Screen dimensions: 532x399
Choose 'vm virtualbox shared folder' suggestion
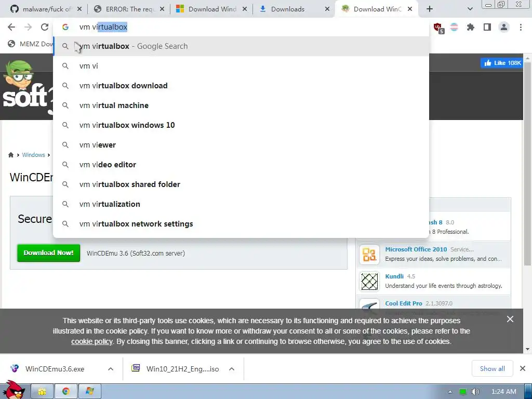point(241,184)
